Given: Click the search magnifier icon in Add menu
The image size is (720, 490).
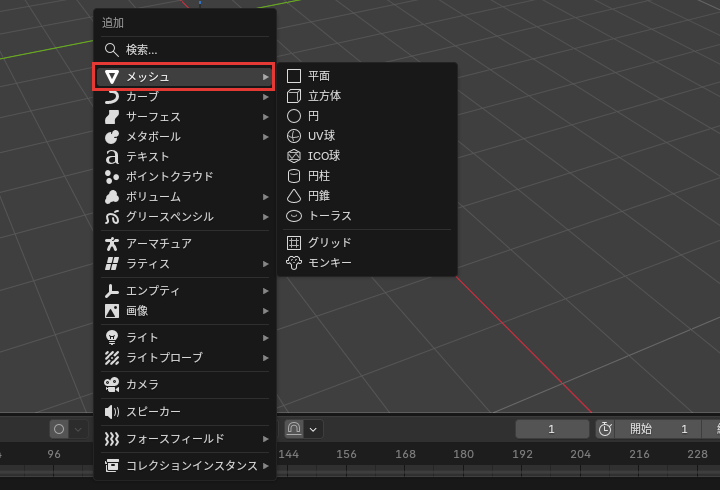Looking at the screenshot, I should click(112, 50).
